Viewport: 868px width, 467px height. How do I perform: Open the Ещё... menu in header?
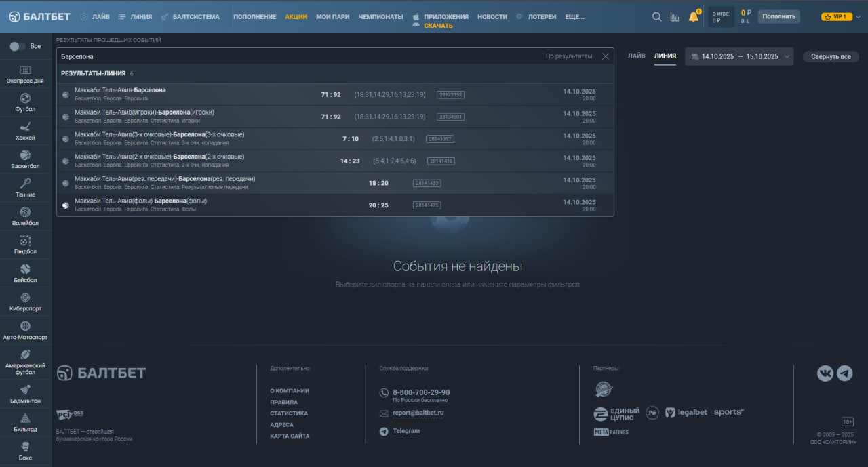575,16
